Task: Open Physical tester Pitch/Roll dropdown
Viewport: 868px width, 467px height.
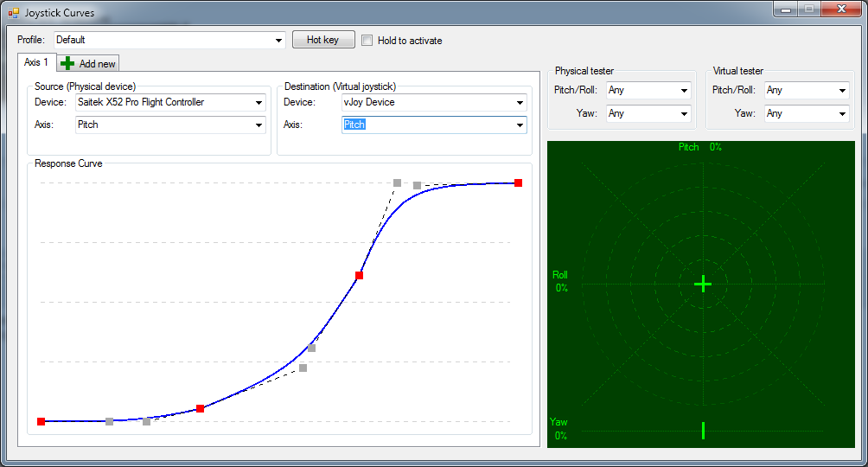Action: (x=648, y=90)
